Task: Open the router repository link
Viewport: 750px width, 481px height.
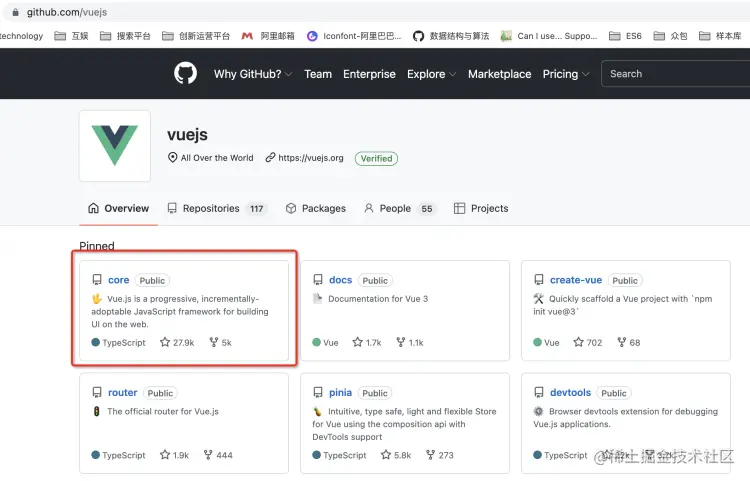Action: (122, 393)
